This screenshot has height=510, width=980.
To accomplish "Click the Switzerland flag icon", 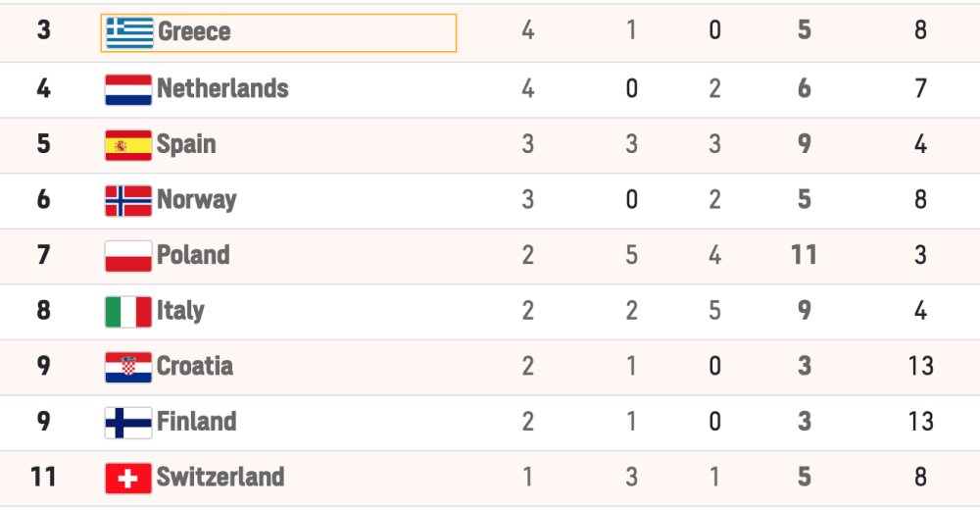I will (x=128, y=478).
